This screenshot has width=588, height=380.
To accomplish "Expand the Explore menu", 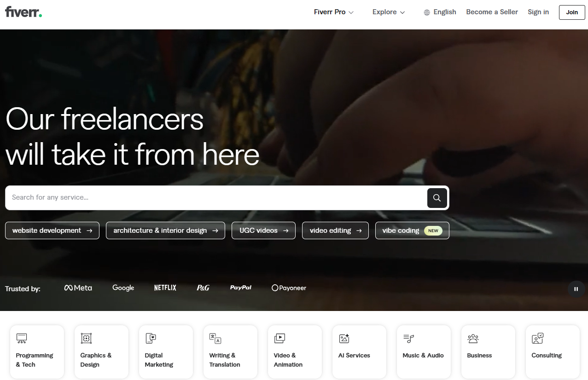I will click(389, 12).
